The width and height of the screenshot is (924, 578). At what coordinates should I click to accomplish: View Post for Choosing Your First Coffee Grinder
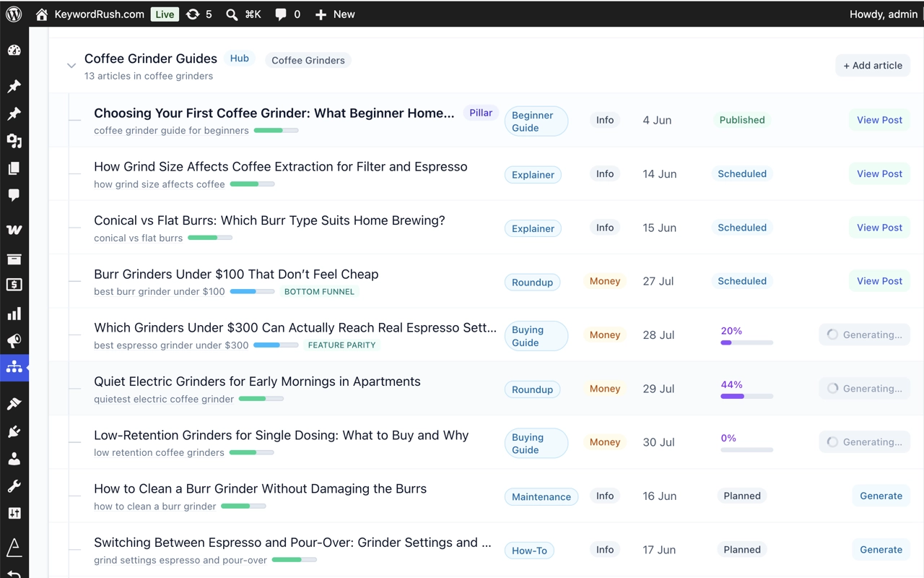[879, 120]
